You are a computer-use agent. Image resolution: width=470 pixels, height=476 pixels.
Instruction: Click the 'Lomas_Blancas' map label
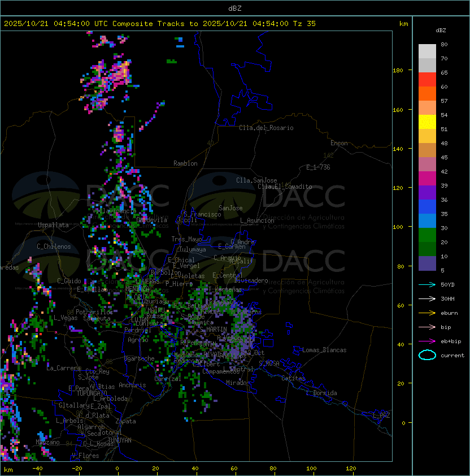pos(324,350)
